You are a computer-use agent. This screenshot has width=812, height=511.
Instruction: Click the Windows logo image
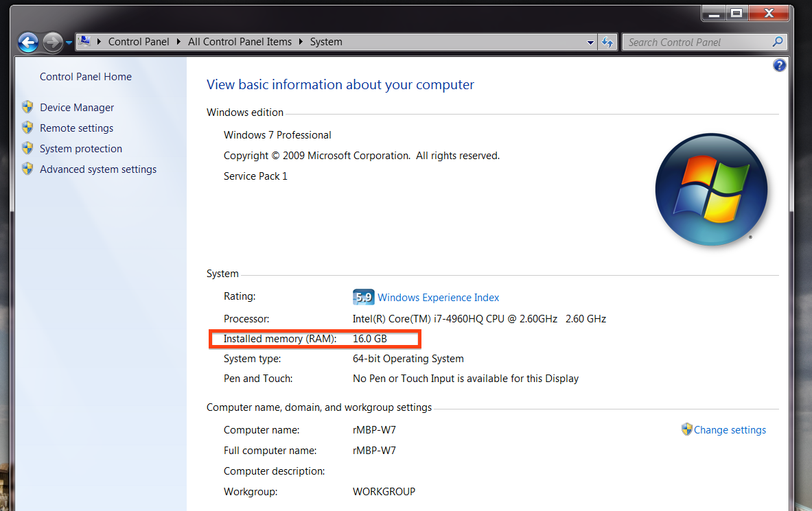click(711, 189)
